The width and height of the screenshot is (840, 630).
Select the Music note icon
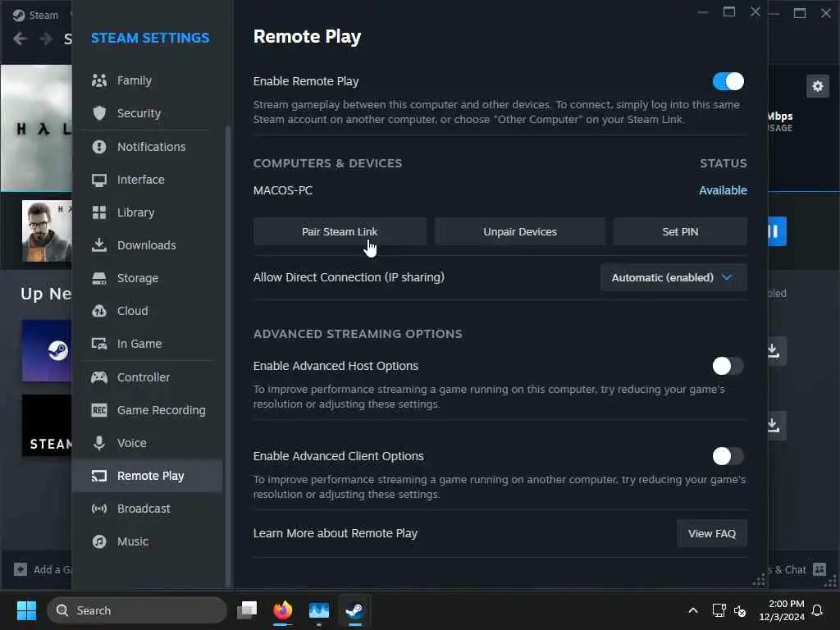pos(99,541)
